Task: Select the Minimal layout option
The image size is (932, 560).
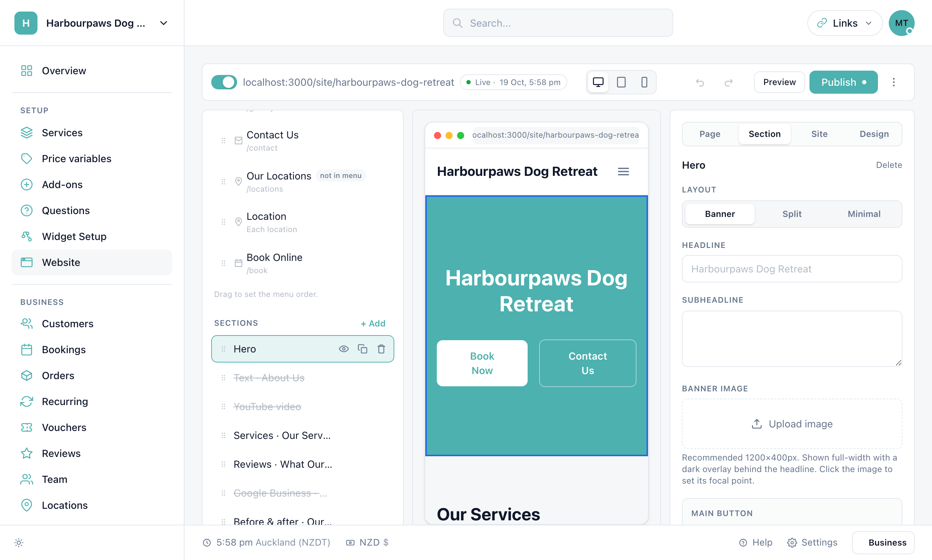Action: tap(864, 214)
